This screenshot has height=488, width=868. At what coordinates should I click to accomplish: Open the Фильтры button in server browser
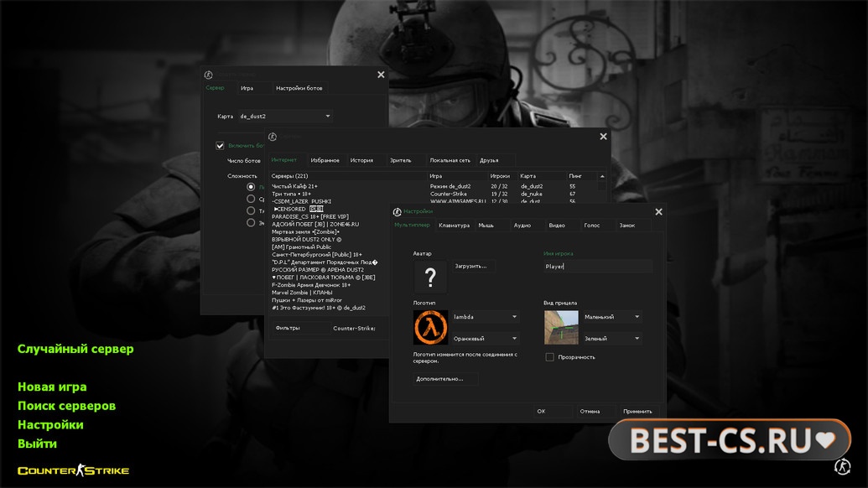tap(301, 328)
